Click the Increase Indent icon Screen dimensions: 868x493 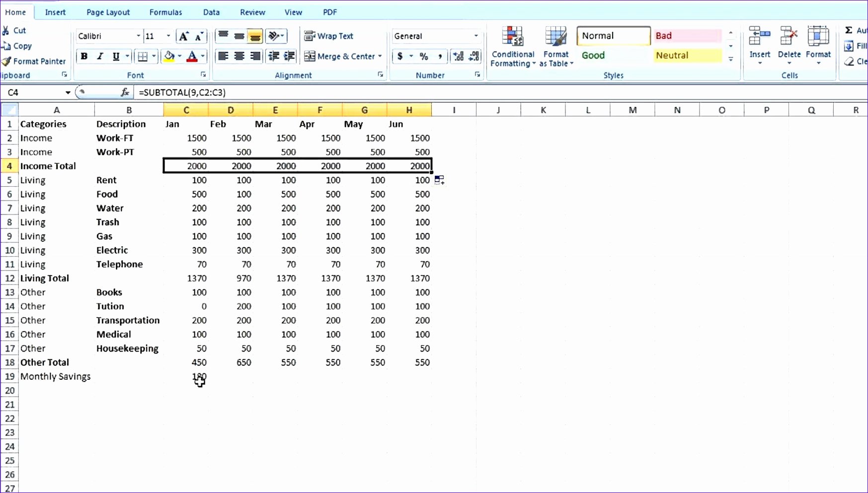tap(289, 56)
